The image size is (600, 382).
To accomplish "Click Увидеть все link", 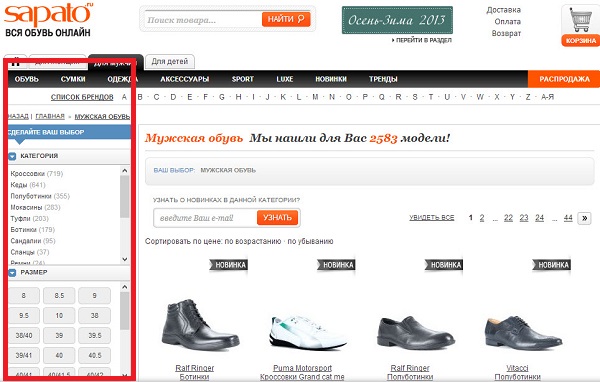I will [x=432, y=218].
